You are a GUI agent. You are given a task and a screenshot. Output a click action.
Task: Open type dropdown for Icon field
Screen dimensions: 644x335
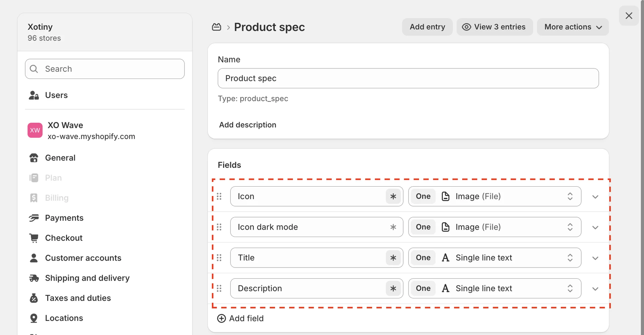coord(495,196)
